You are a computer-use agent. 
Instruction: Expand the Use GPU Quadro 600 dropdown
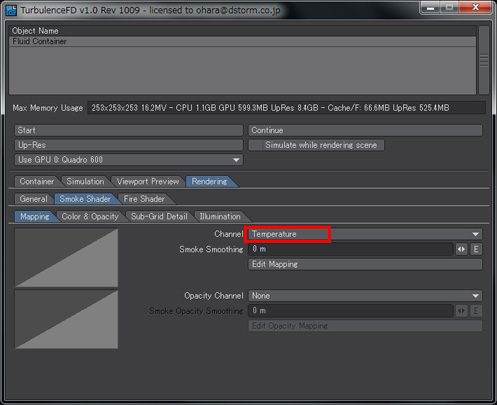coord(129,160)
